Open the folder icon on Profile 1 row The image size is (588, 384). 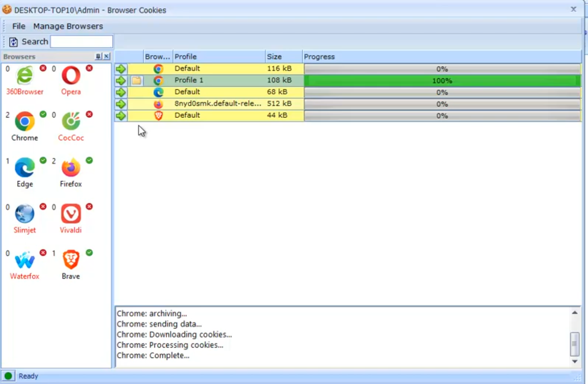tap(136, 81)
